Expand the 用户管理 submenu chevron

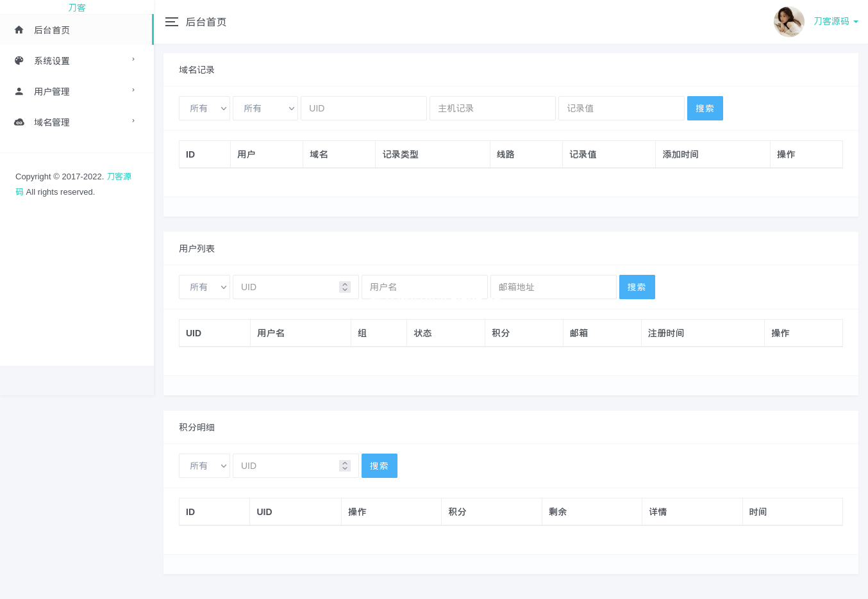[133, 90]
